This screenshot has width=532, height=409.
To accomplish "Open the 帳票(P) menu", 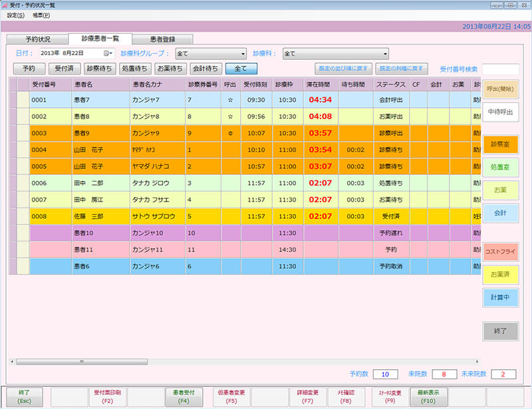I will (41, 15).
